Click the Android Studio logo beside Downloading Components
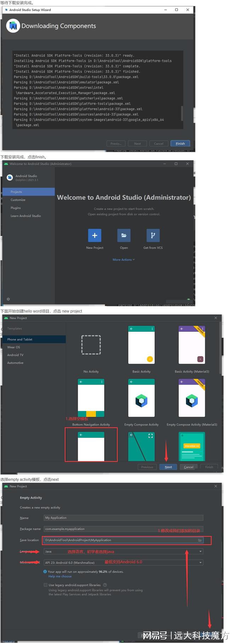The width and height of the screenshot is (234, 644). 13,26
